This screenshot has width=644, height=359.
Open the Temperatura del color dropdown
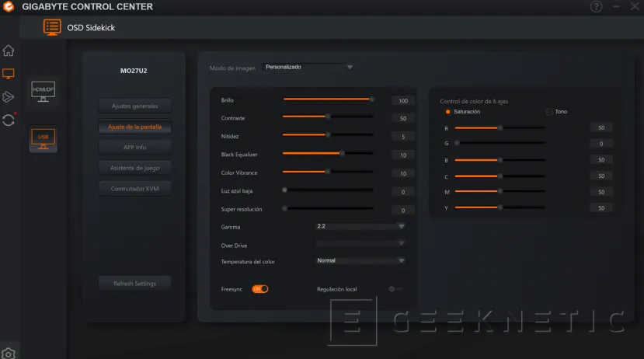point(360,261)
